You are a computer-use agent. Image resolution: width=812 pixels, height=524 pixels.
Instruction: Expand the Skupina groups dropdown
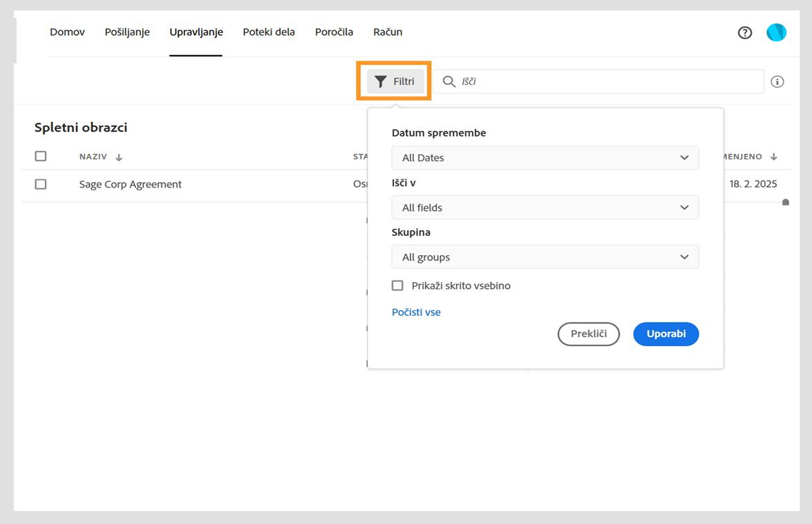pos(545,257)
